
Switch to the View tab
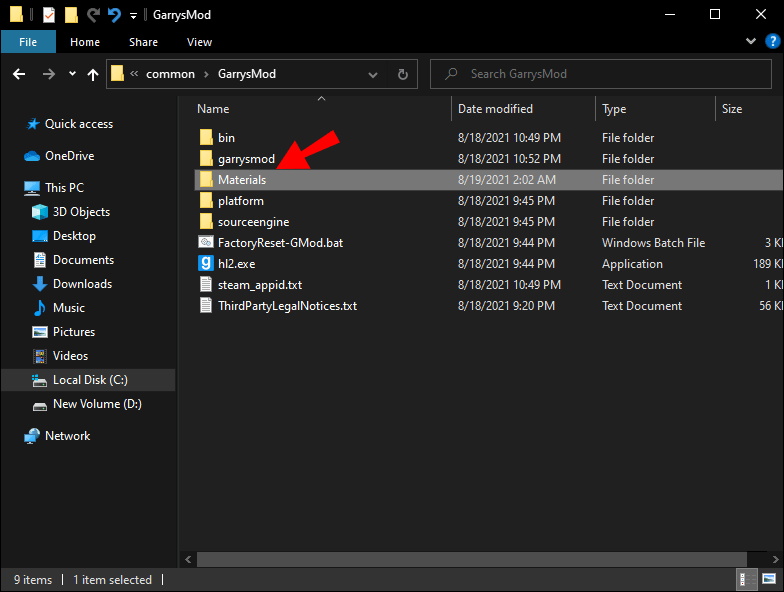199,42
